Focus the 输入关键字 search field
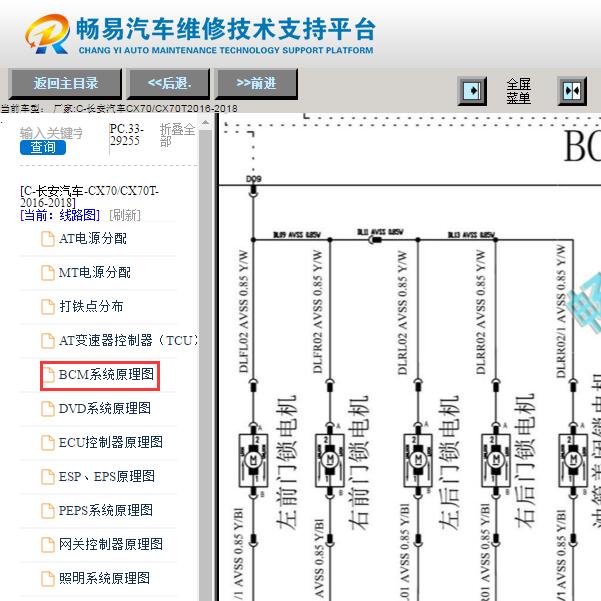The image size is (601, 601). point(51,133)
